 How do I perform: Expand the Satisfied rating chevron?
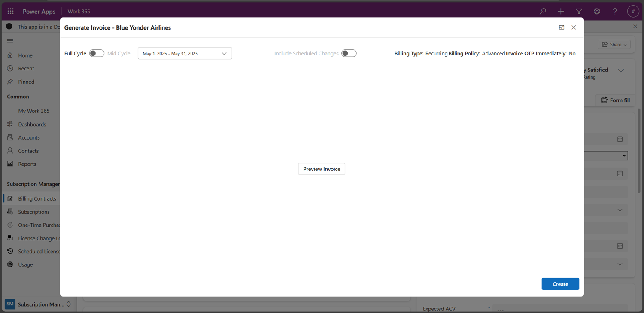coord(621,70)
